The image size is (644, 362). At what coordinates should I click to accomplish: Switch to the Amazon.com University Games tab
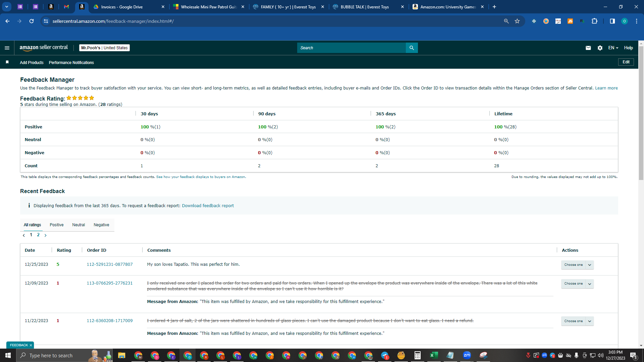pyautogui.click(x=448, y=7)
